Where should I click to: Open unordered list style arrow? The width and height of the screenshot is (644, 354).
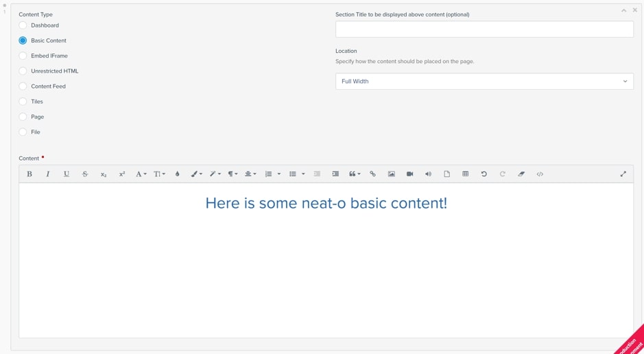tap(303, 174)
